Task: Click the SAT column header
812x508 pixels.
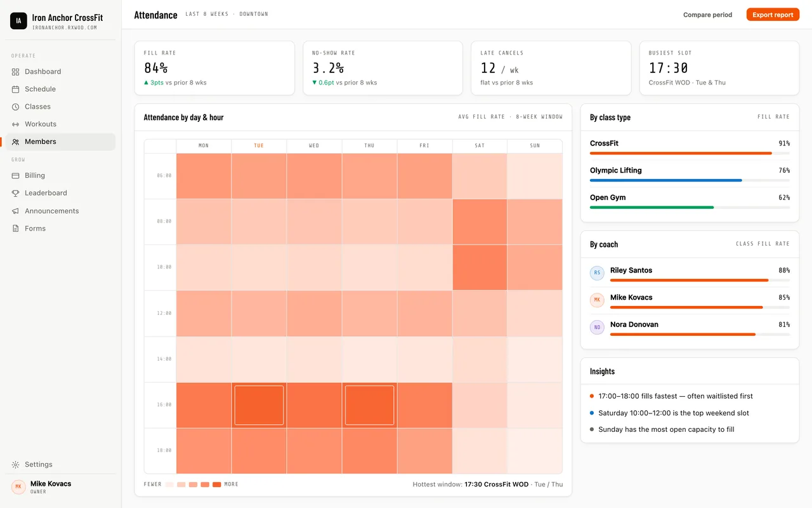Action: pyautogui.click(x=480, y=146)
